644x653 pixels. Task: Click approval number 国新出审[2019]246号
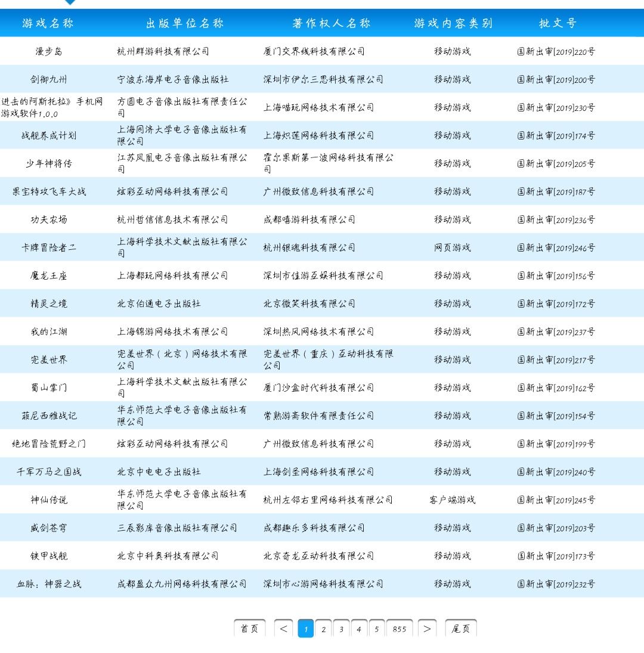tap(556, 247)
